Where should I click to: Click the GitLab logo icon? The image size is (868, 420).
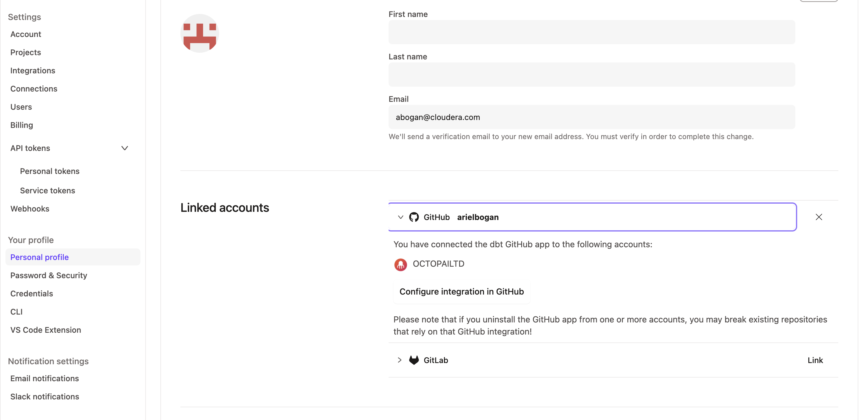pyautogui.click(x=414, y=360)
